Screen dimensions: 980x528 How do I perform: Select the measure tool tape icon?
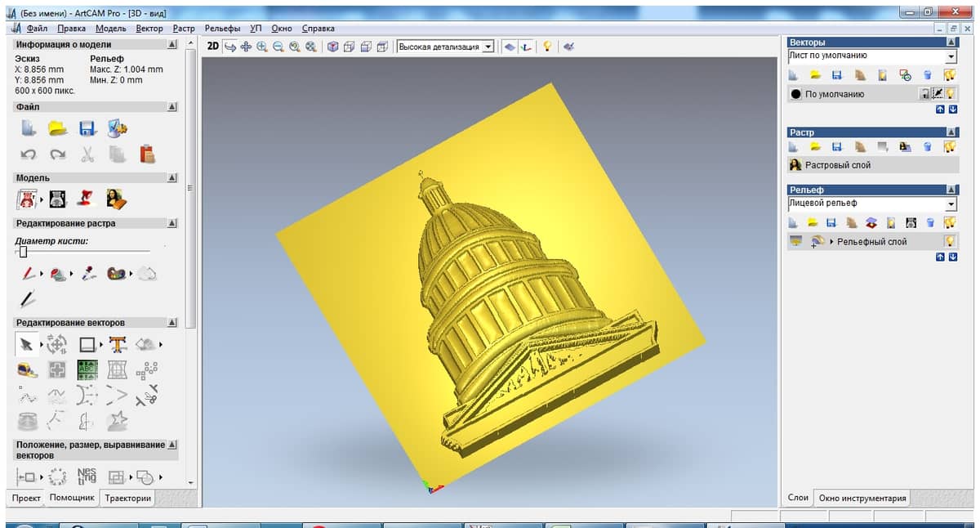click(x=28, y=370)
